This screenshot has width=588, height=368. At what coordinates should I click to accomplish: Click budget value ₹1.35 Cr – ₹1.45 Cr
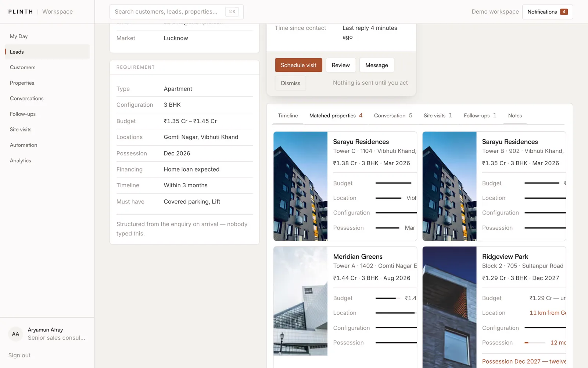190,121
